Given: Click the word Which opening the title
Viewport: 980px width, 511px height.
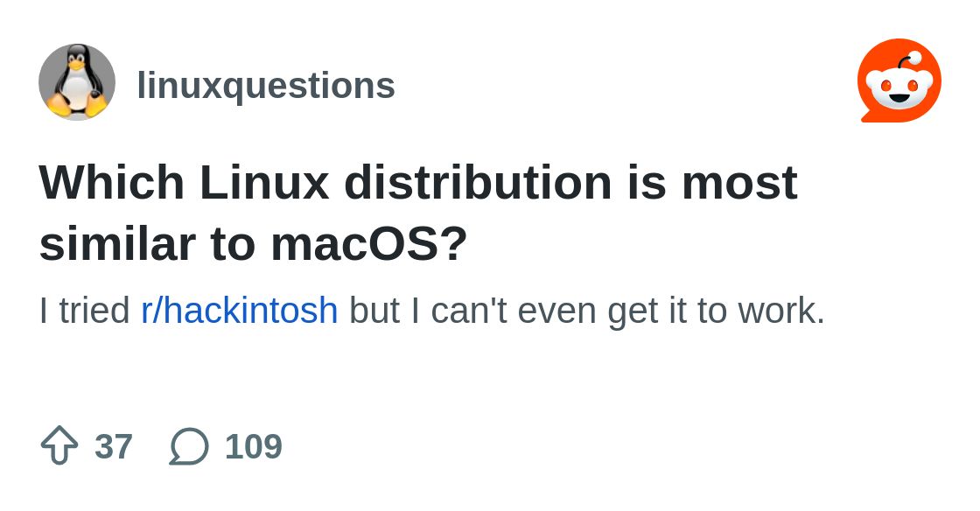Looking at the screenshot, I should point(112,182).
